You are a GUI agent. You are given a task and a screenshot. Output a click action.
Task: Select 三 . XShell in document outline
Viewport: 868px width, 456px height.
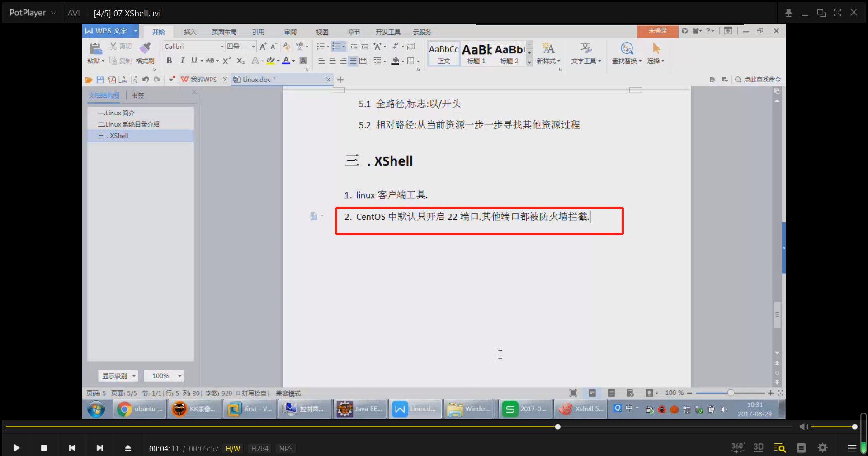click(x=141, y=136)
